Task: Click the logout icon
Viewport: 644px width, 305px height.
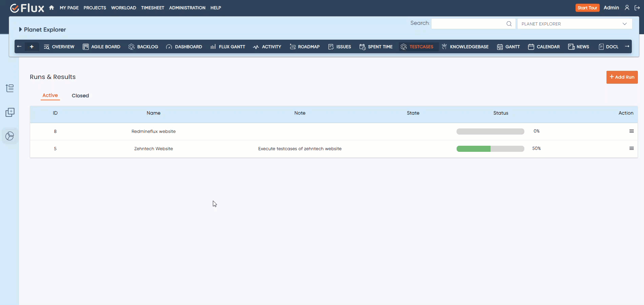Action: (x=637, y=8)
